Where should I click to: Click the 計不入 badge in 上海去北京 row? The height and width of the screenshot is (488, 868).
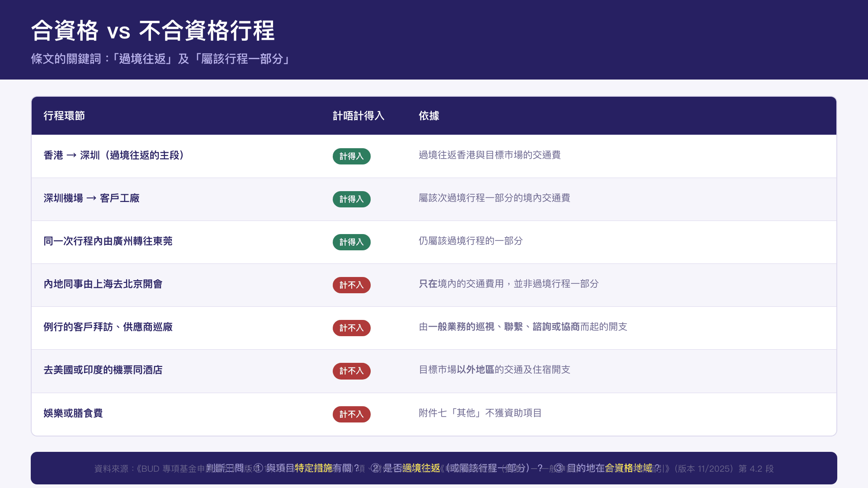point(352,285)
